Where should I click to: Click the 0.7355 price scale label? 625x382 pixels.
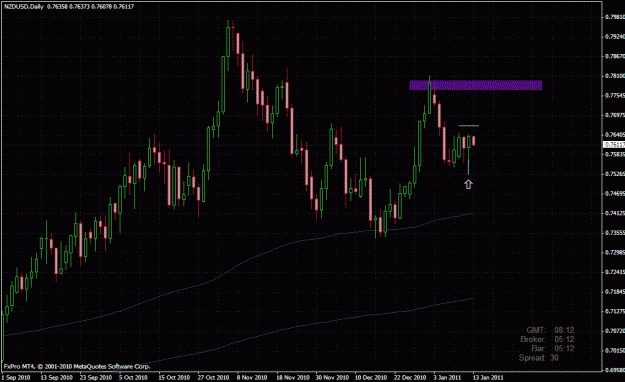pyautogui.click(x=615, y=233)
